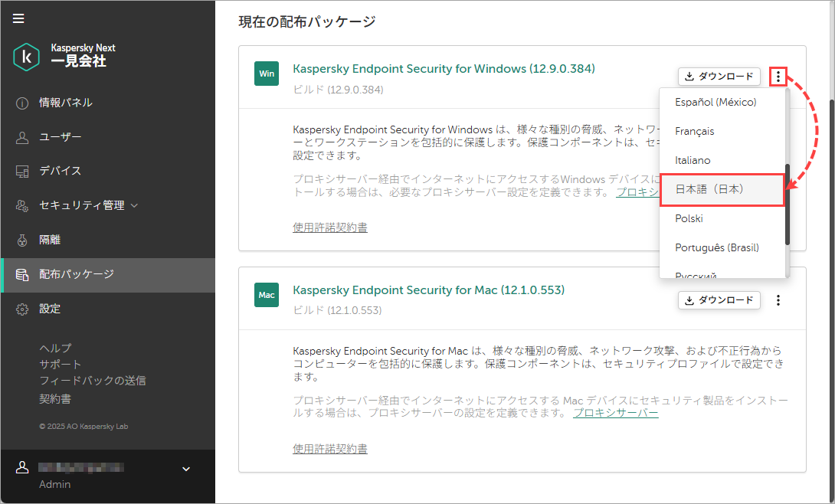Open 使用許諾契約書 for Windows package
This screenshot has width=835, height=504.
(330, 227)
